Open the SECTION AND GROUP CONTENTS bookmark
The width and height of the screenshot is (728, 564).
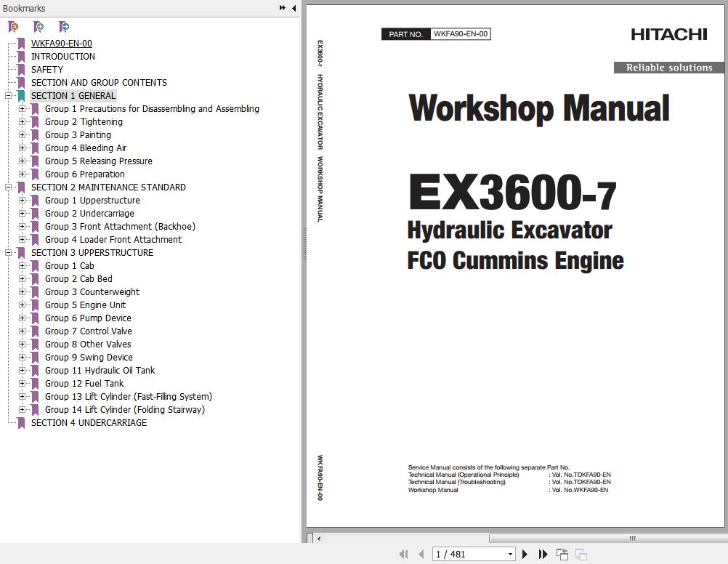99,82
